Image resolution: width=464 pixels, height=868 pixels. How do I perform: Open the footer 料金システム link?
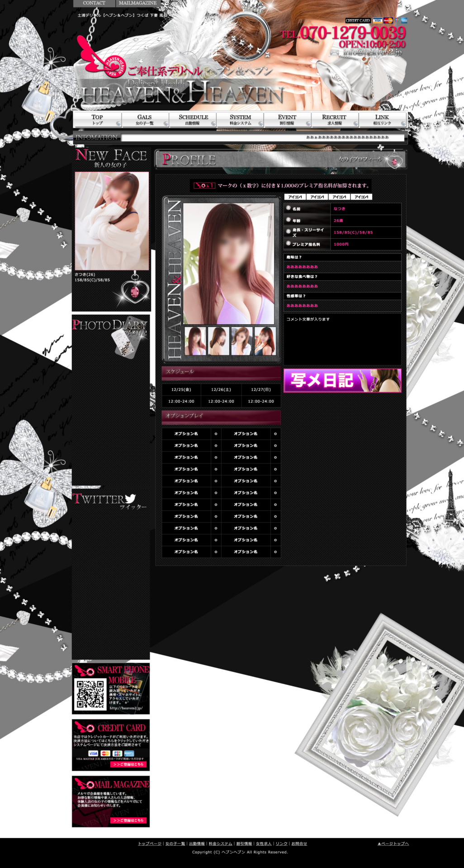click(221, 844)
